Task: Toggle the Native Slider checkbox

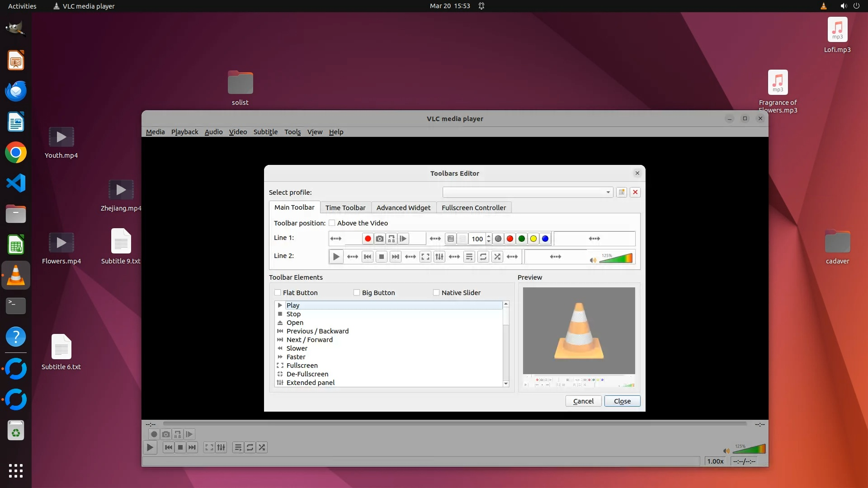Action: (x=436, y=292)
